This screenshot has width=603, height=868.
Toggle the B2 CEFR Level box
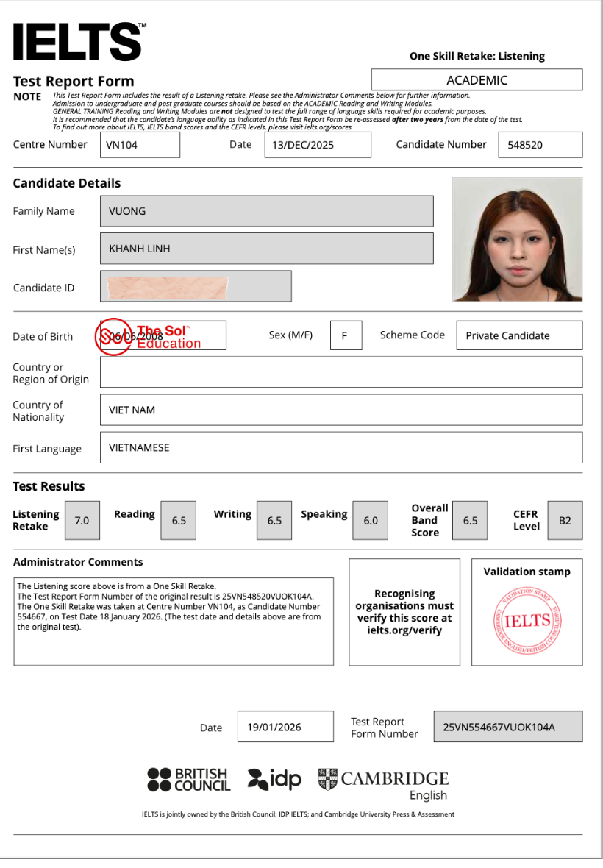pos(565,520)
